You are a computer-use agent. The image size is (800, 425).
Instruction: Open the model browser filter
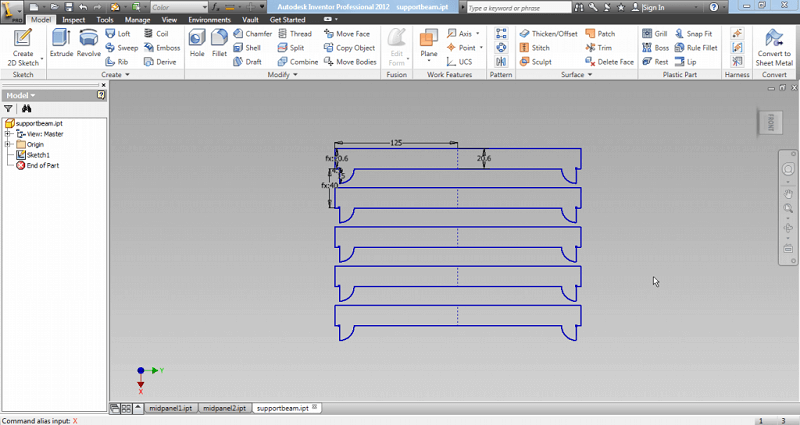point(8,109)
